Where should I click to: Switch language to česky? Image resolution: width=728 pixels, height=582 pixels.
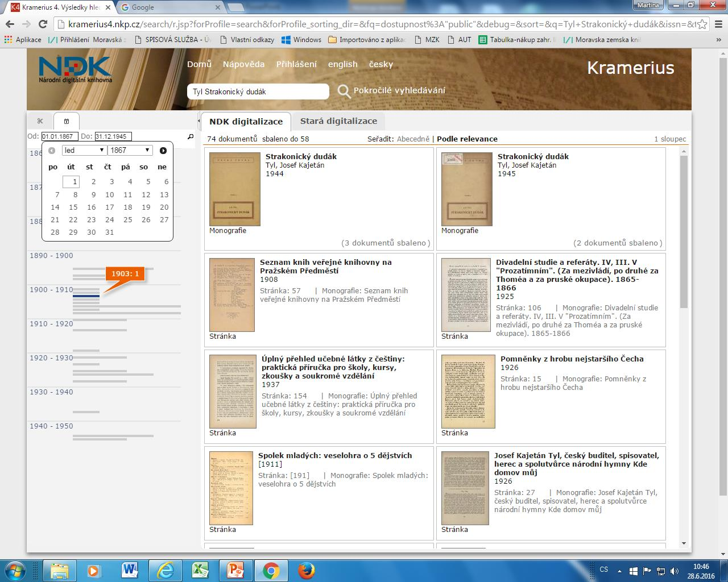point(381,64)
